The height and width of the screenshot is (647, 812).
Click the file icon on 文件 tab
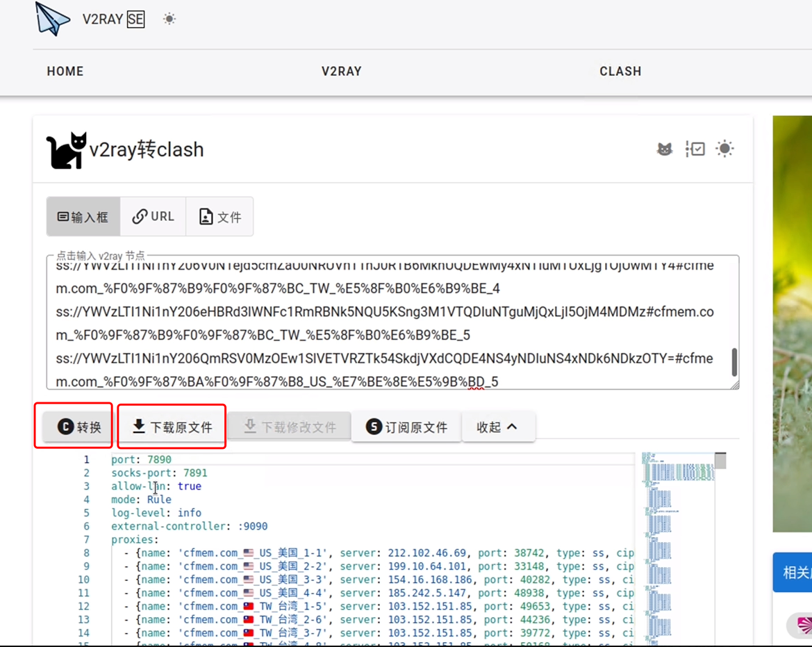[x=206, y=217]
